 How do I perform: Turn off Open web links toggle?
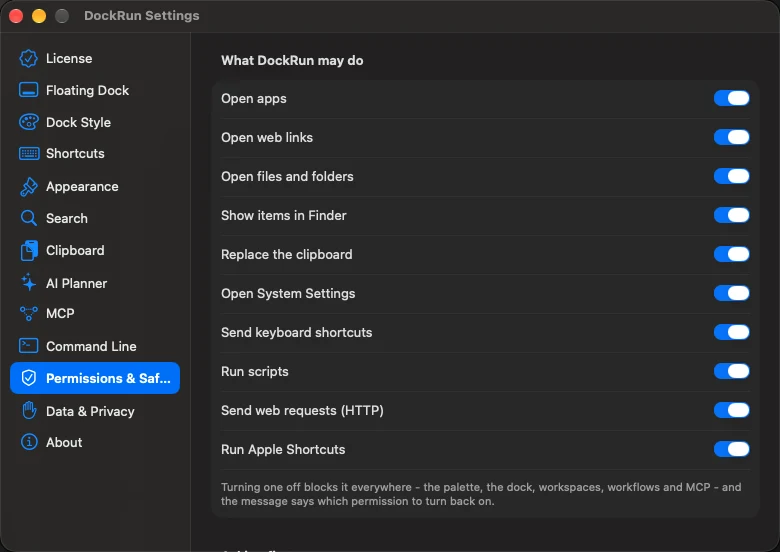[x=731, y=137]
